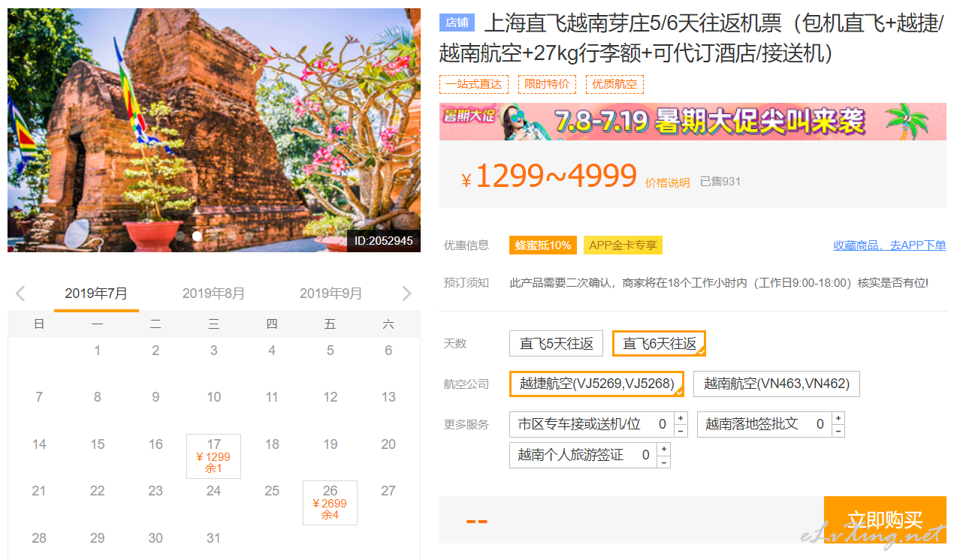The width and height of the screenshot is (954, 560).
Task: Select July 26 priced ¥2699
Action: 330,503
